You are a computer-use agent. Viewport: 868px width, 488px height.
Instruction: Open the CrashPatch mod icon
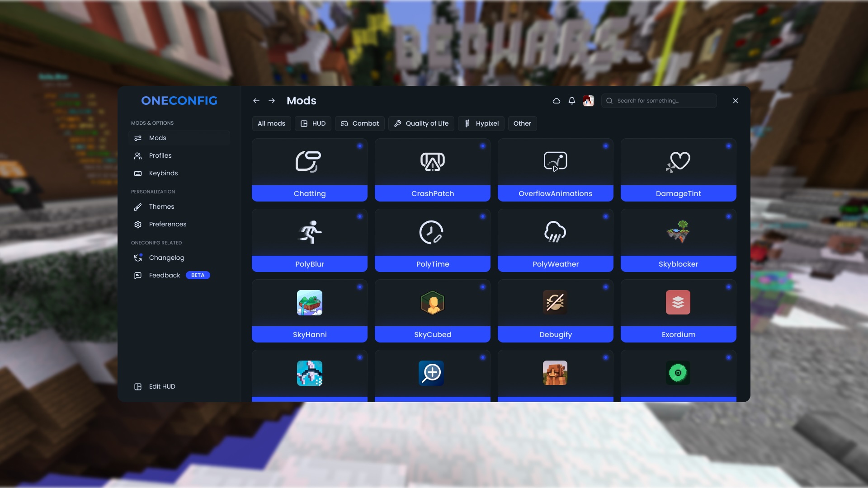(433, 161)
